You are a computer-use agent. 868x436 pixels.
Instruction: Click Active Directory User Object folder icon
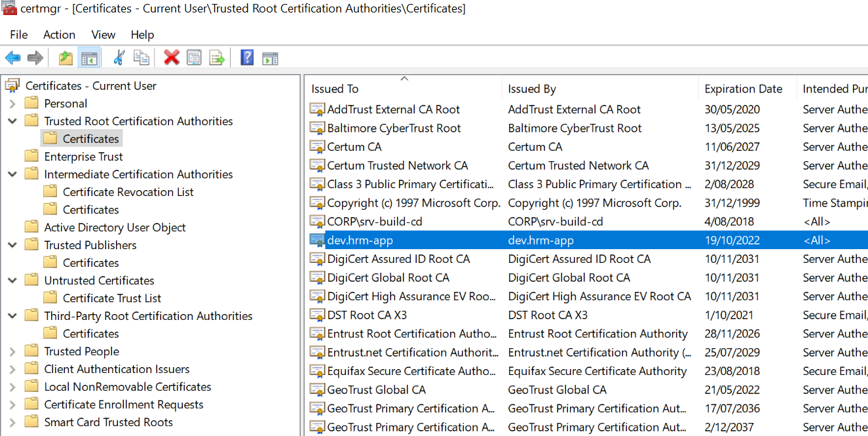[x=31, y=227]
